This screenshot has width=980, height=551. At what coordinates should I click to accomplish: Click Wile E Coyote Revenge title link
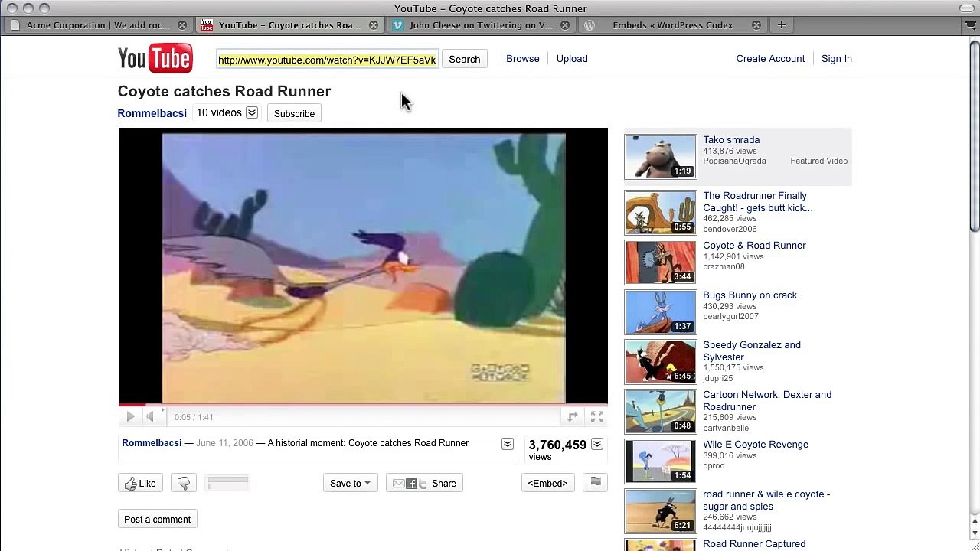coord(756,445)
